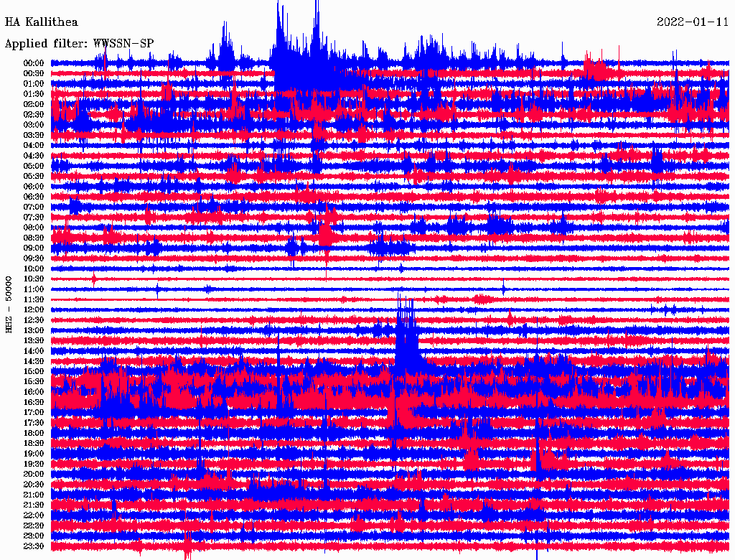The image size is (735, 560).
Task: Select the 11:00 time label
Action: point(34,289)
